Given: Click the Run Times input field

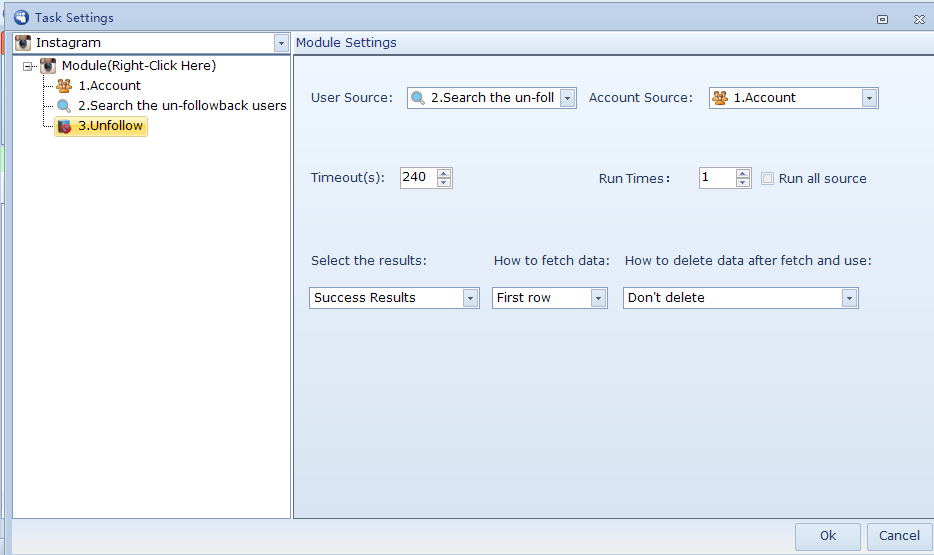Looking at the screenshot, I should coord(716,178).
